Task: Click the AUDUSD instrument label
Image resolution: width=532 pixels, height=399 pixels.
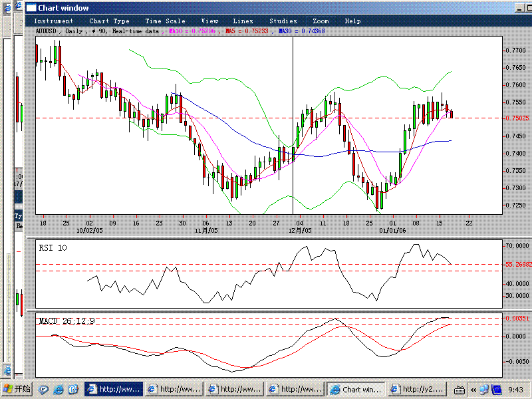Action: click(46, 31)
